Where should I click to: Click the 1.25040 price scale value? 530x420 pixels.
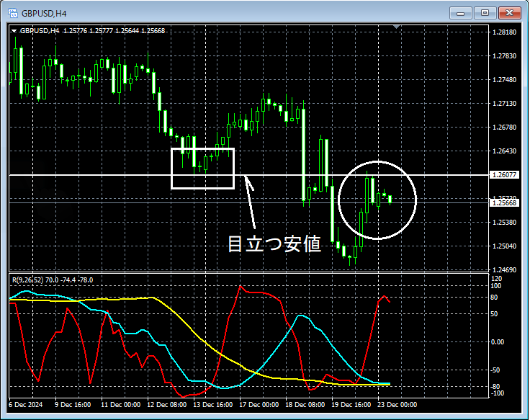(x=504, y=246)
